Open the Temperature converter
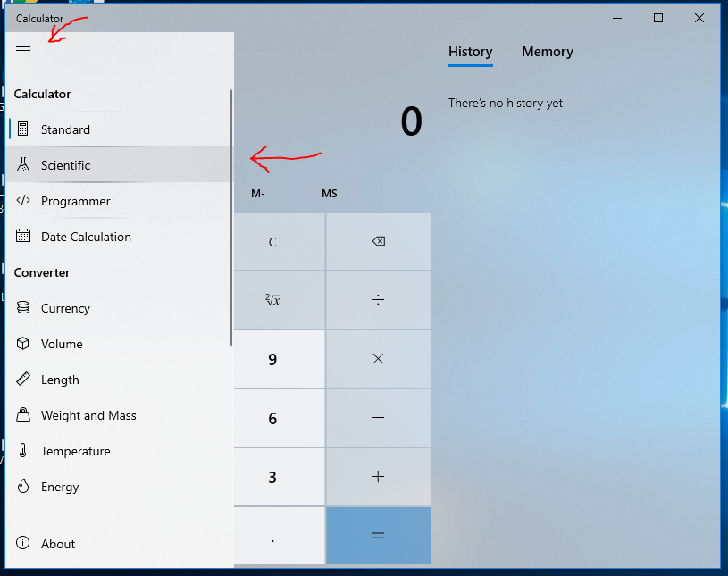 [119, 451]
